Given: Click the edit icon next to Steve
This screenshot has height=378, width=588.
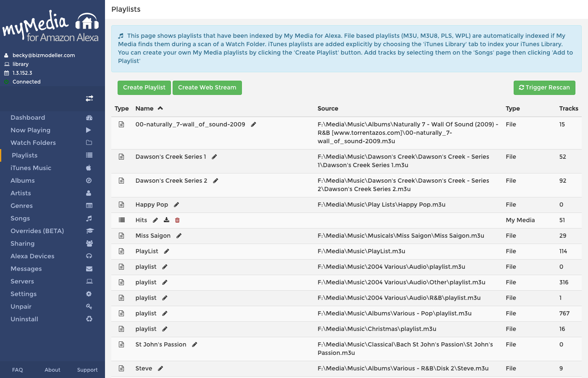Looking at the screenshot, I should 160,368.
